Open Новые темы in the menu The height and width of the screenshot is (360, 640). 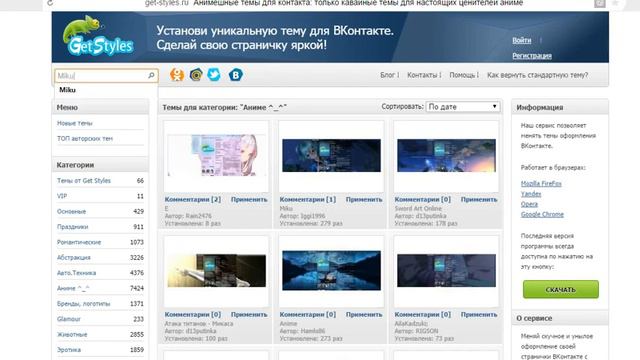point(75,123)
